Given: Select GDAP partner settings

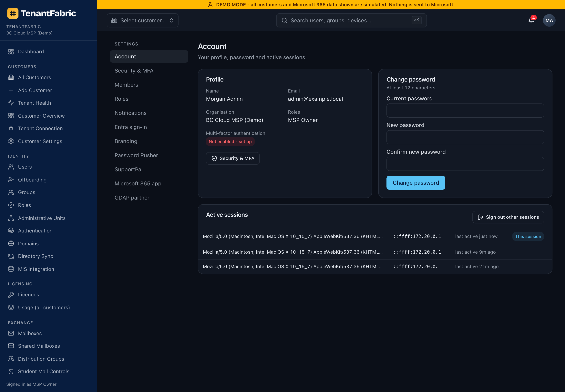Looking at the screenshot, I should tap(149, 198).
